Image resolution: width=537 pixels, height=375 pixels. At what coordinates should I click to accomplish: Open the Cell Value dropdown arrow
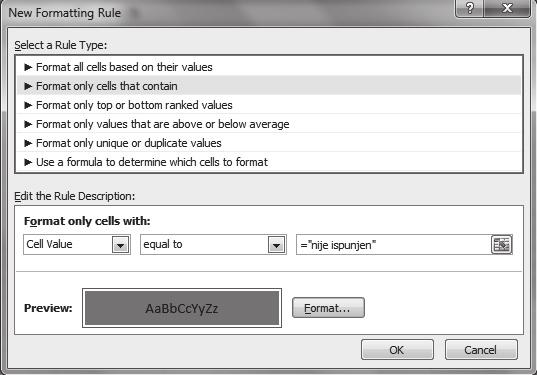click(121, 245)
